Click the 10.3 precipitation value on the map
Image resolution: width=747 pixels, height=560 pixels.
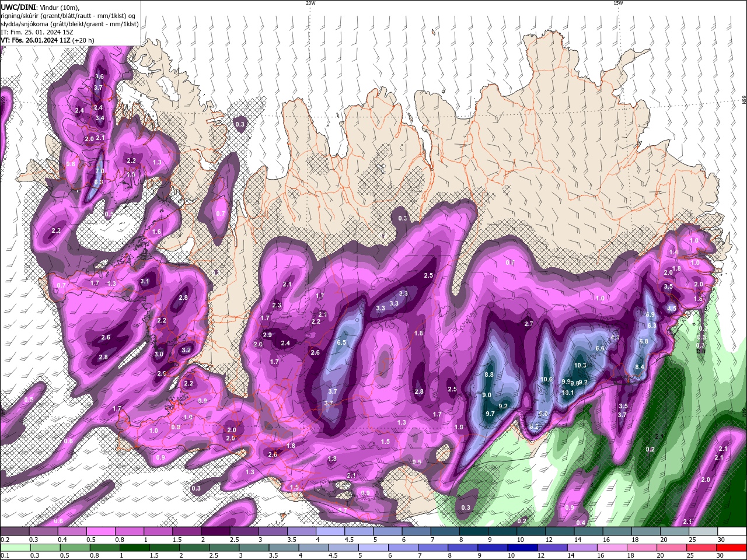tap(580, 365)
